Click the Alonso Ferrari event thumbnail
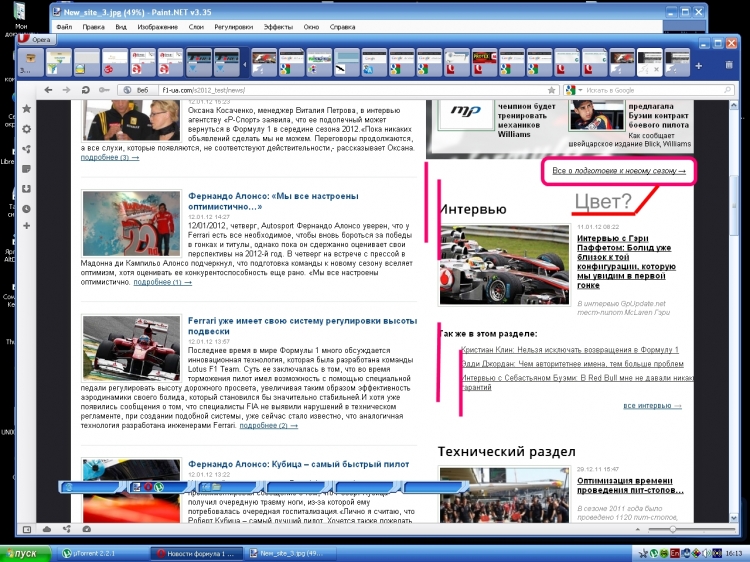750x562 pixels. [x=132, y=223]
